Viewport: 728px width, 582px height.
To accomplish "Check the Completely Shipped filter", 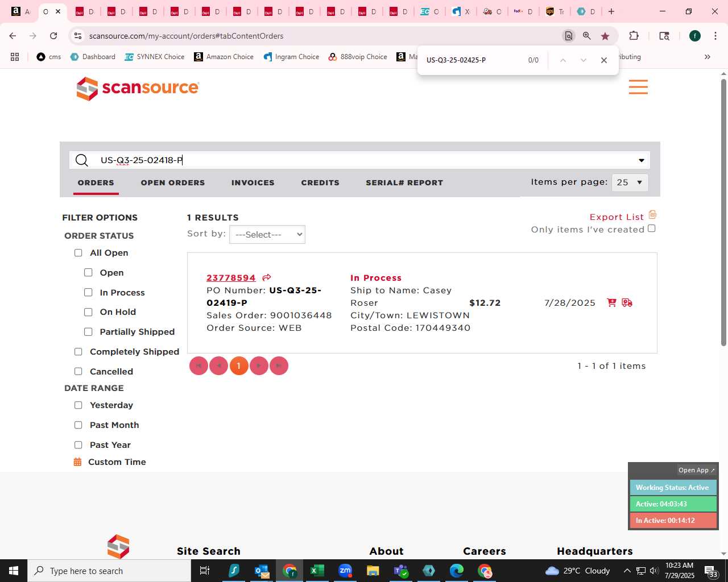I will tap(78, 352).
